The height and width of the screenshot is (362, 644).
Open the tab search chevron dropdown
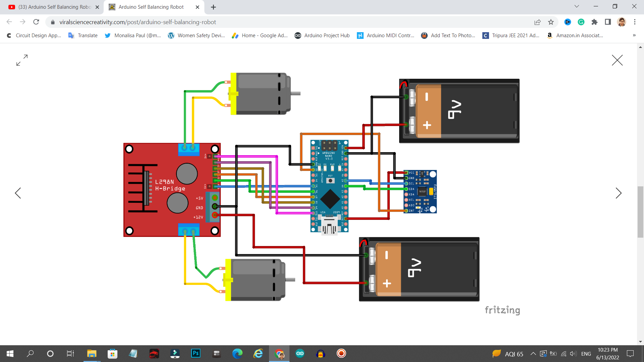(577, 6)
